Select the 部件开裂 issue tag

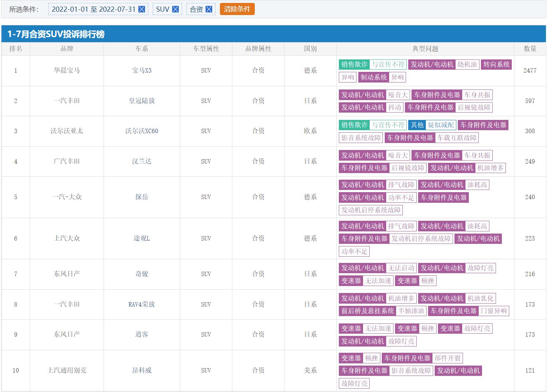click(448, 358)
